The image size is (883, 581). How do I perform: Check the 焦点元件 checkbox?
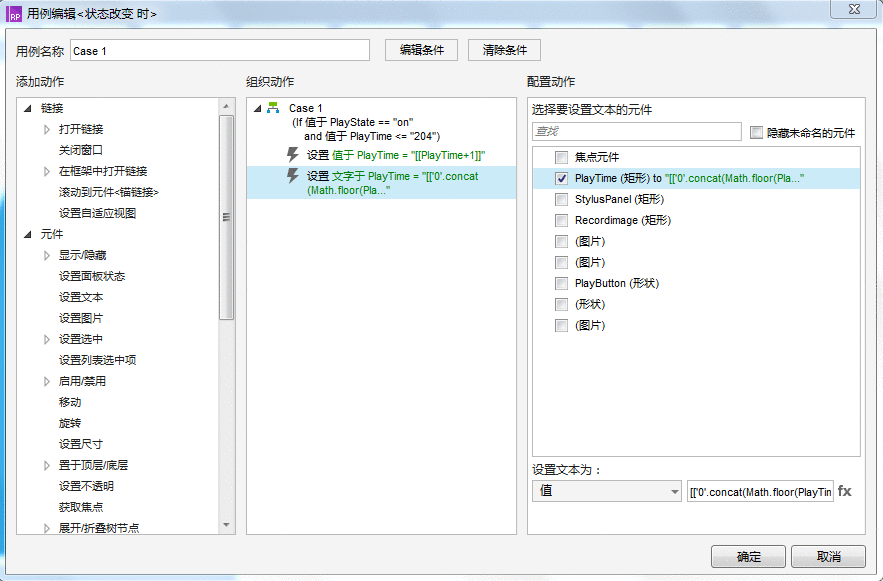561,157
